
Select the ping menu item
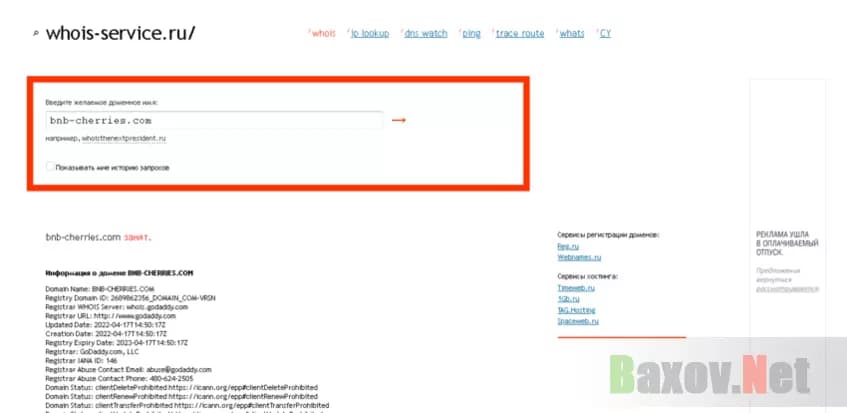[x=471, y=33]
